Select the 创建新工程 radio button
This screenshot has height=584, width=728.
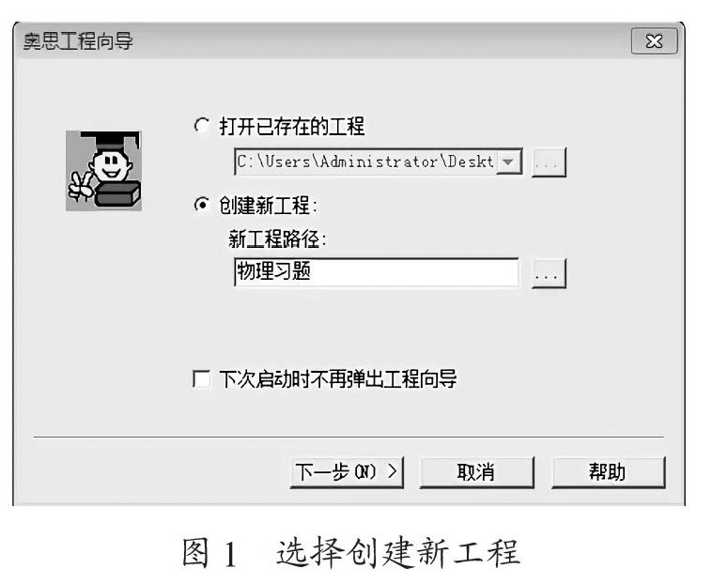201,205
